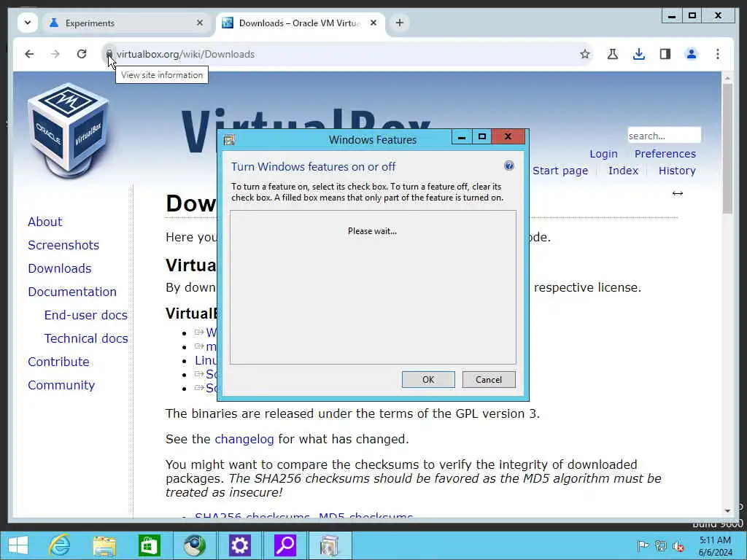Go to Start page link

[x=560, y=171]
